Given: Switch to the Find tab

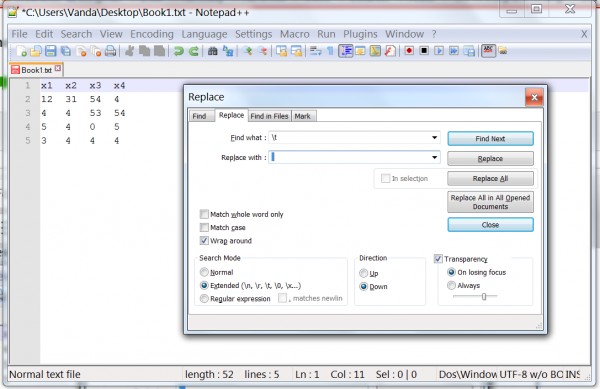Looking at the screenshot, I should [200, 116].
